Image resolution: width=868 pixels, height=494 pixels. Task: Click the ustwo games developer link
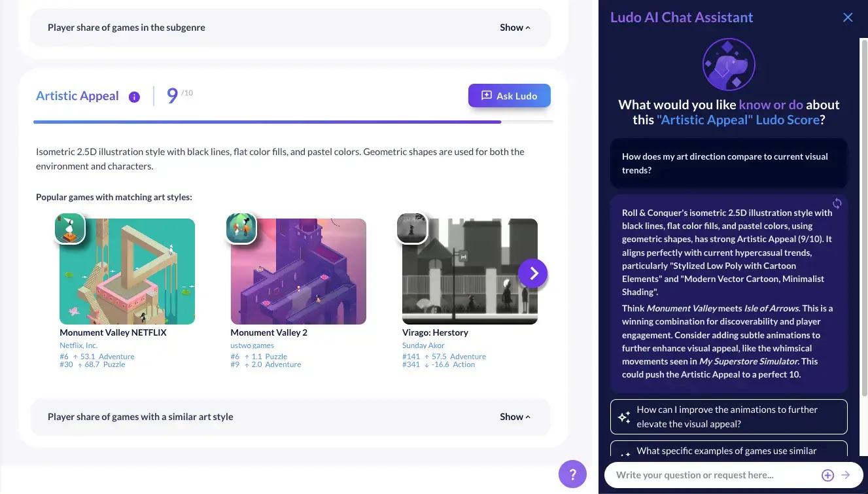(252, 345)
